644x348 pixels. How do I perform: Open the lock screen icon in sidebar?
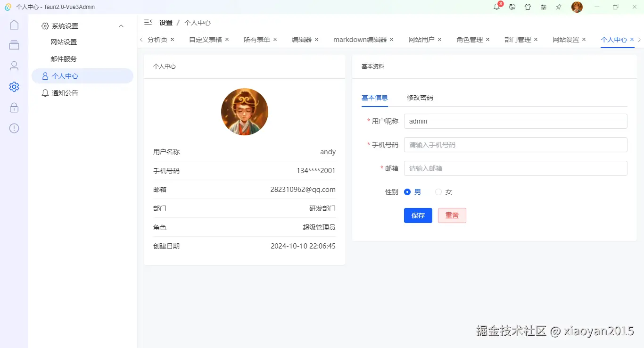tap(14, 107)
